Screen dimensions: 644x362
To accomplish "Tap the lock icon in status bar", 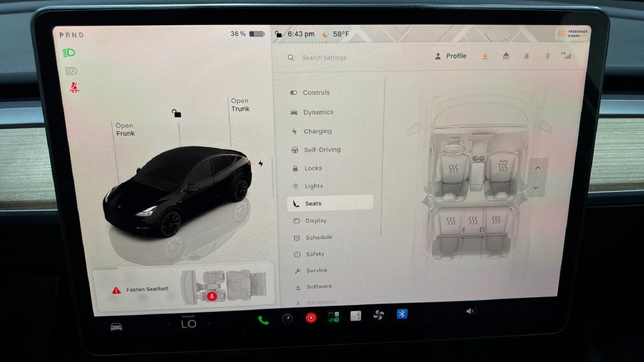I will [x=279, y=34].
